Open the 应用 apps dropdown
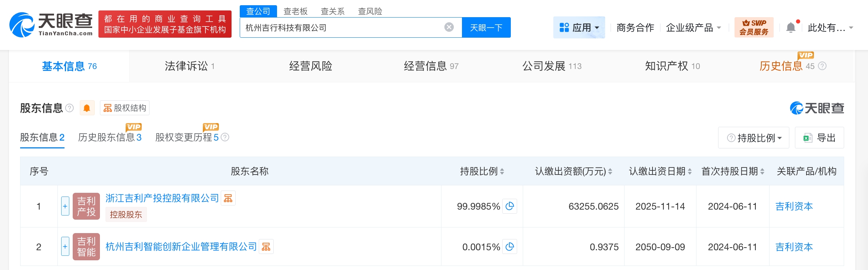 (579, 28)
